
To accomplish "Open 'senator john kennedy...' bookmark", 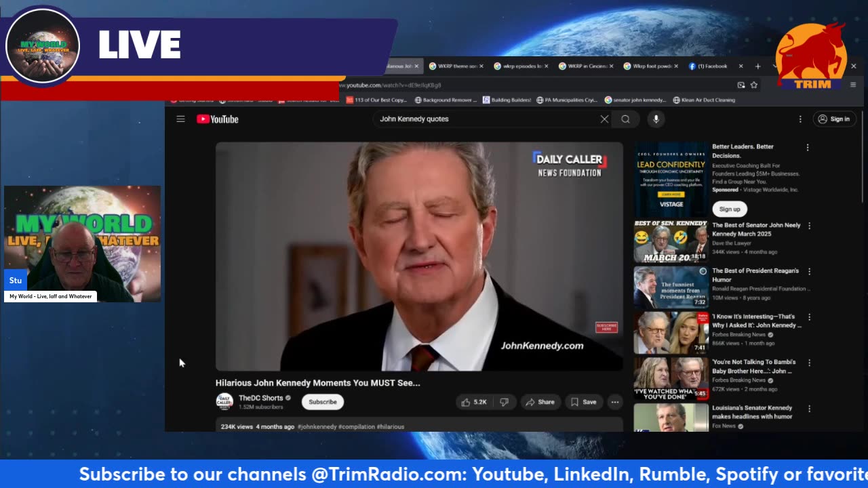I will point(635,100).
